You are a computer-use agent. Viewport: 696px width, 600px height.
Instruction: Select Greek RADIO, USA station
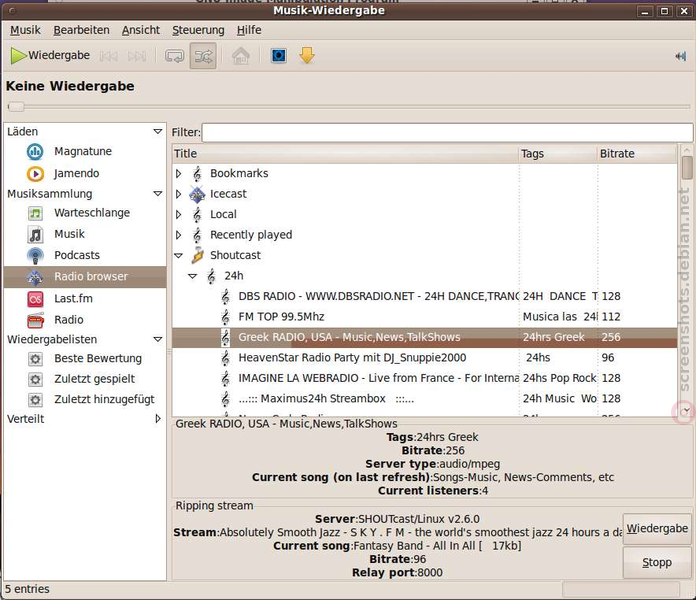pos(425,337)
